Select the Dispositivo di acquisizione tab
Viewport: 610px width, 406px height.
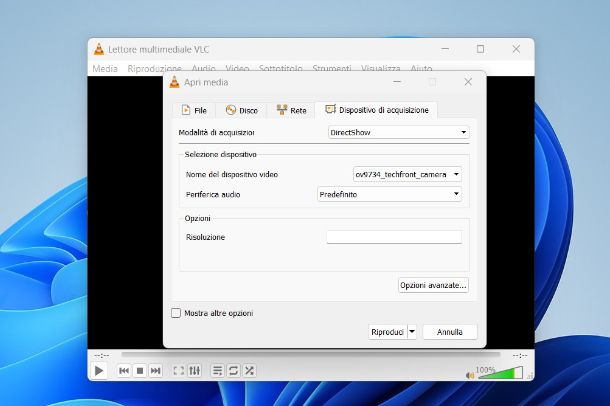click(x=377, y=110)
